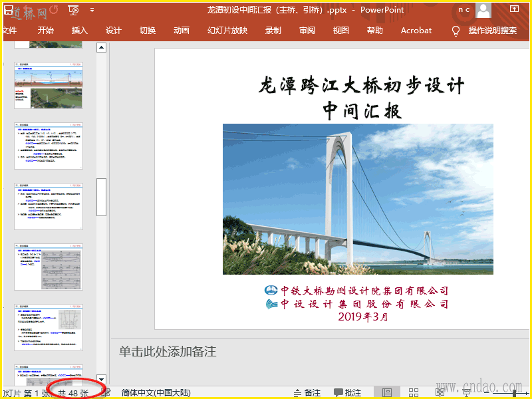Open the 文件 (File) menu
This screenshot has width=532, height=399.
(x=9, y=30)
